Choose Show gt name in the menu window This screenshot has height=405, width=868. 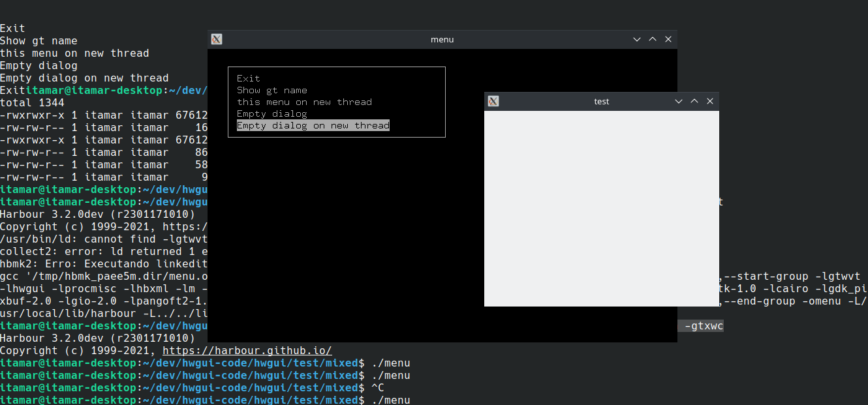pos(271,90)
